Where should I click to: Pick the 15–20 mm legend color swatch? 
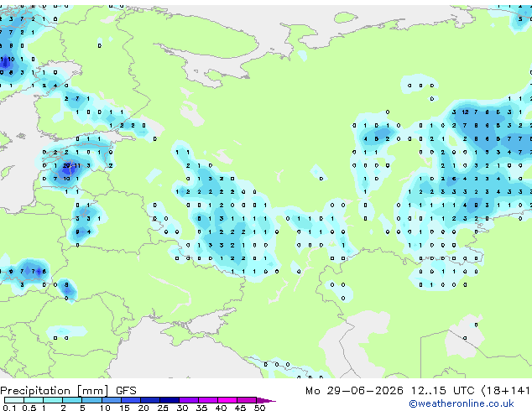coord(131,400)
